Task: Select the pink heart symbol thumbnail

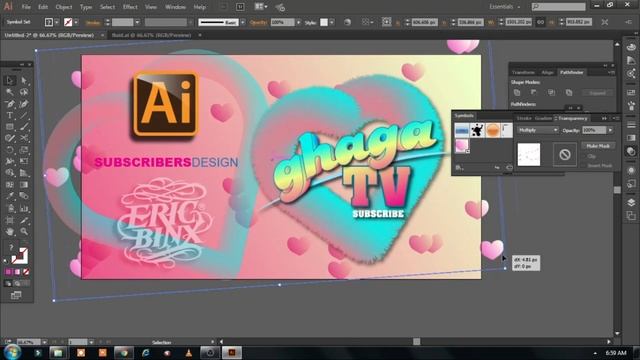Action: point(462,146)
